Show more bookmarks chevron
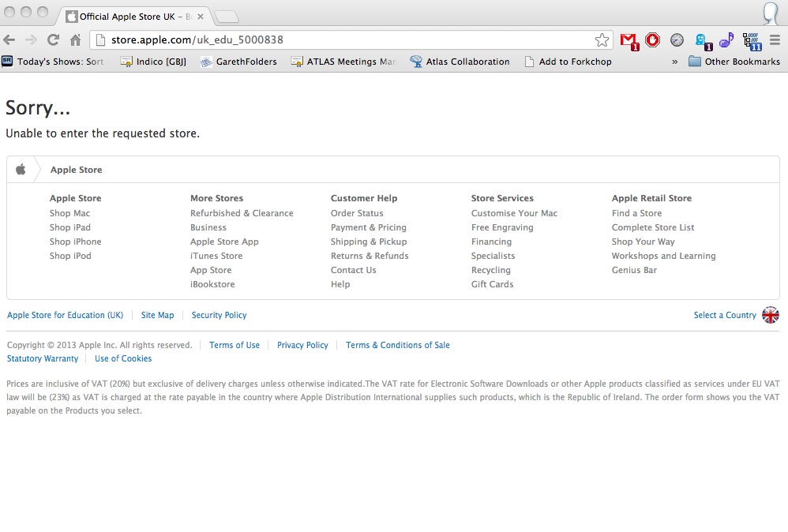 pyautogui.click(x=674, y=62)
